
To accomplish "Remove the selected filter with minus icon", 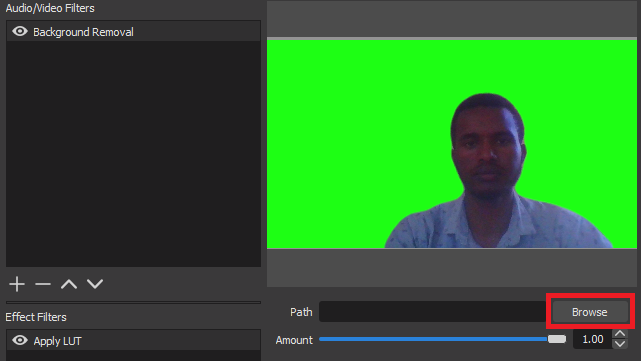I will click(43, 284).
